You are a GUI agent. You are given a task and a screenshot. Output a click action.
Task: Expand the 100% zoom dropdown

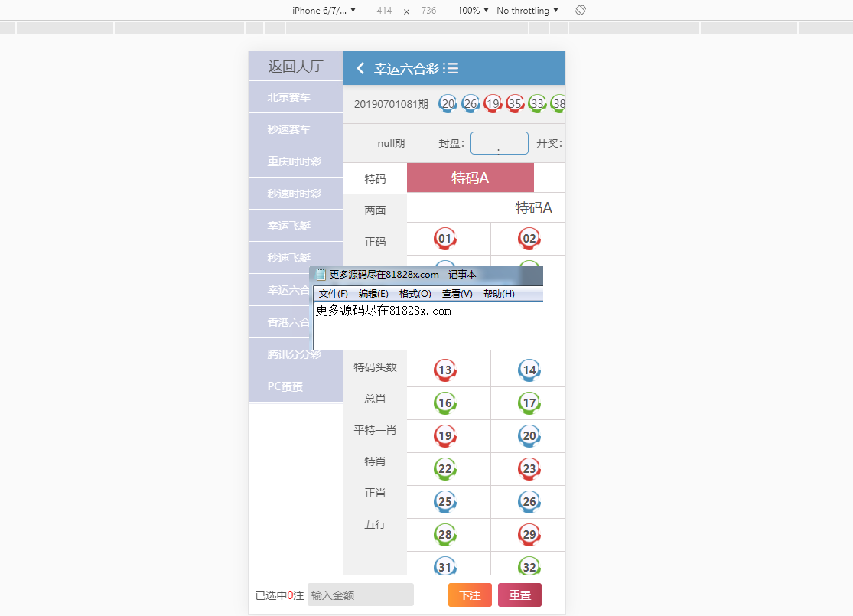473,11
